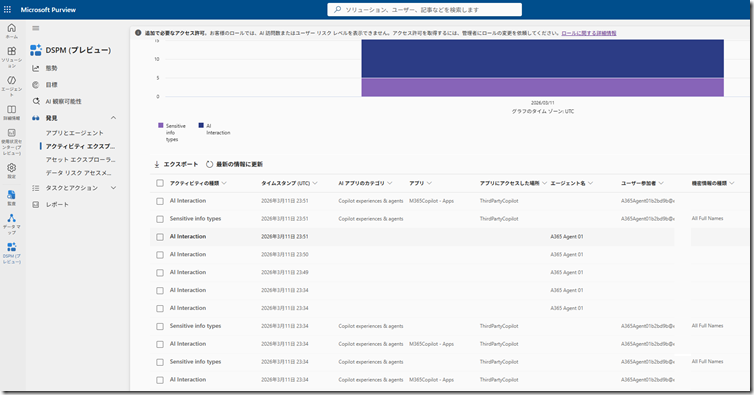Viewport: 754px width, 395px height.
Task: Collapse navigation with the hamburger icon
Action: [x=36, y=28]
